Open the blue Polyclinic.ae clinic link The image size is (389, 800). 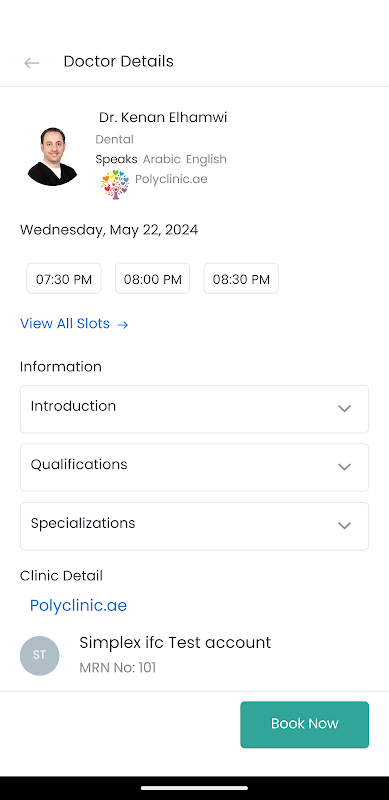78,606
